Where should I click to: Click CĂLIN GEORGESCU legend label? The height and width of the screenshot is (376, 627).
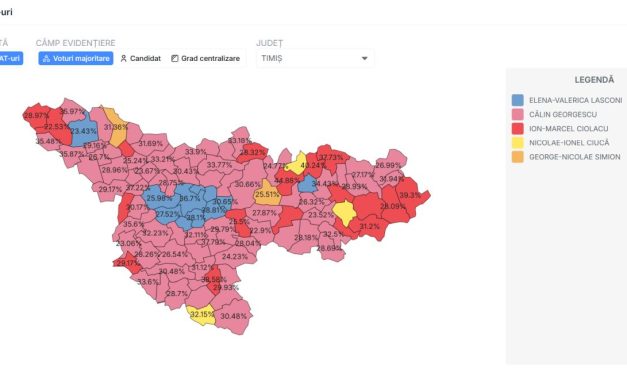[563, 114]
